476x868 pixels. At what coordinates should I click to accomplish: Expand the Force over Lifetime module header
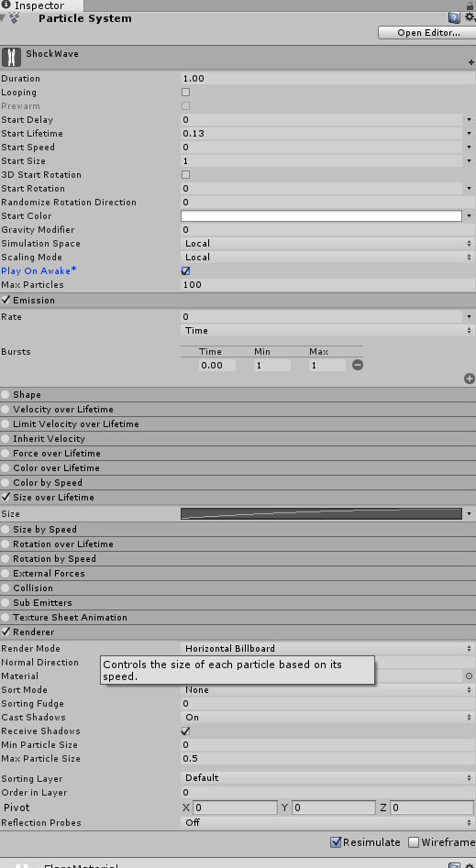click(x=238, y=453)
